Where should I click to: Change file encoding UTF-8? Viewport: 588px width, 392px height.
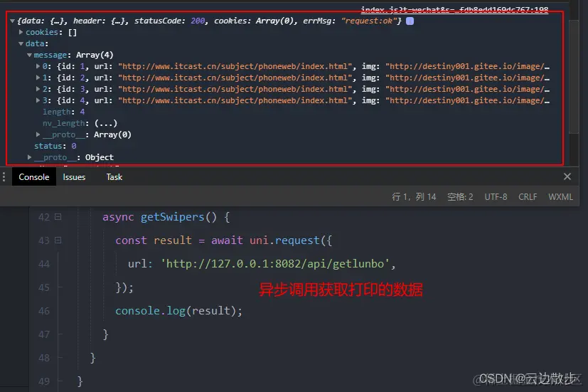(496, 196)
